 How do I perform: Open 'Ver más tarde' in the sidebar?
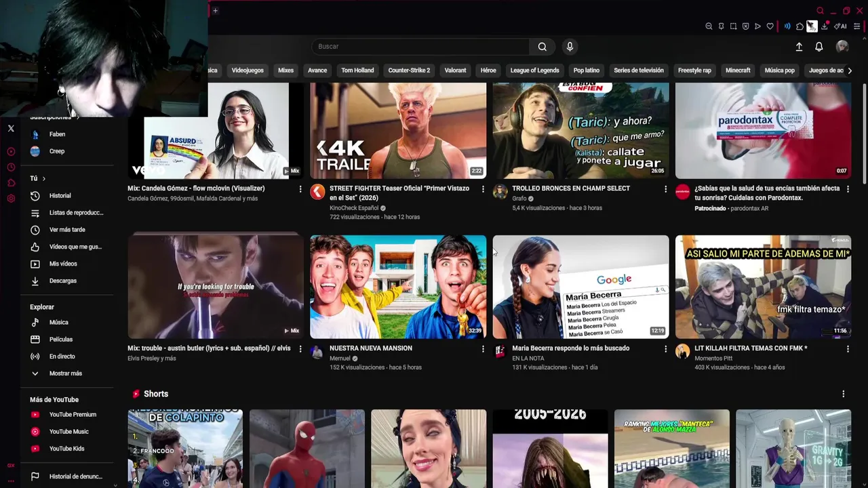coord(66,230)
